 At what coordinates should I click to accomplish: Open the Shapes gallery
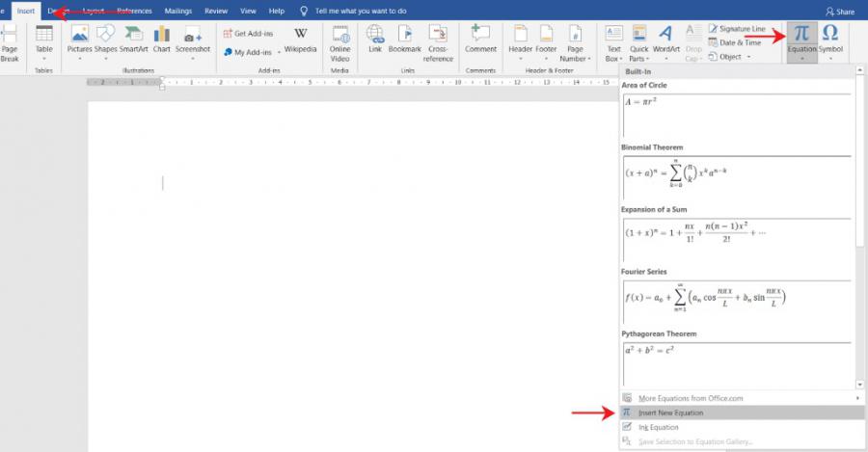click(x=106, y=42)
